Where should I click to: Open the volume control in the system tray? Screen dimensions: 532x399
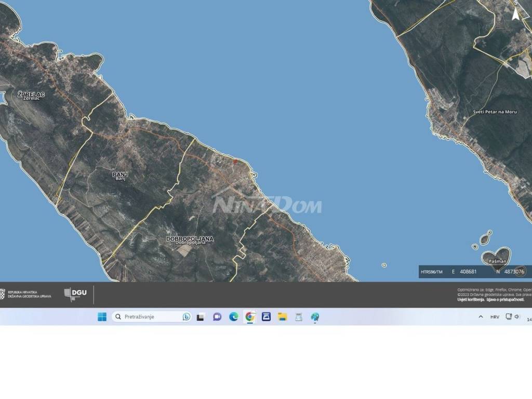pyautogui.click(x=517, y=316)
